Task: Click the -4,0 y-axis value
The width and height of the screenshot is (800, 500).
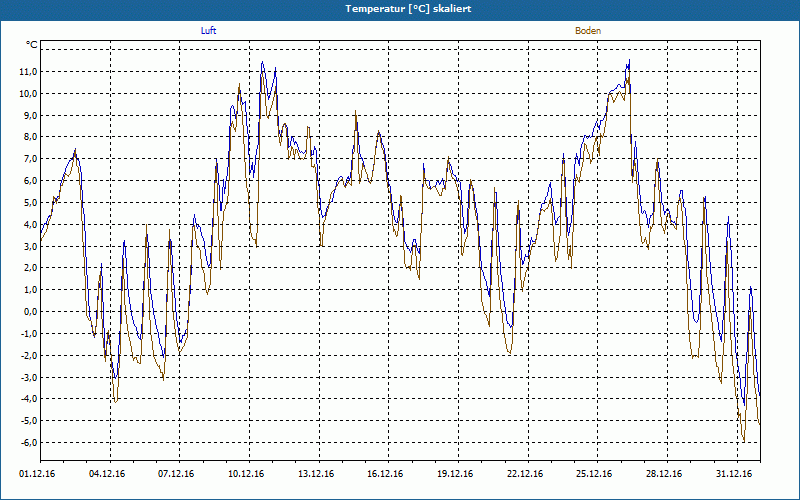Action: click(29, 399)
